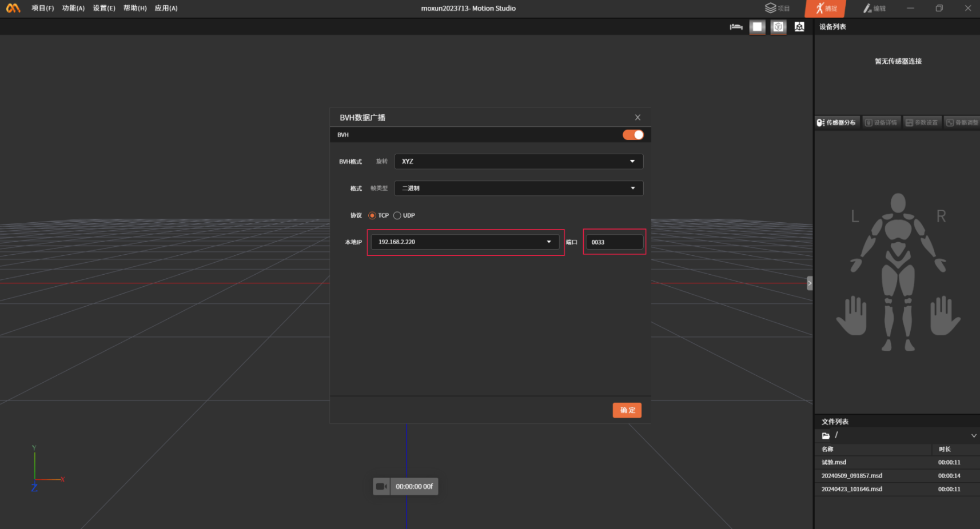Click the white square icon in viewport toolbar
The height and width of the screenshot is (529, 980).
tap(757, 27)
